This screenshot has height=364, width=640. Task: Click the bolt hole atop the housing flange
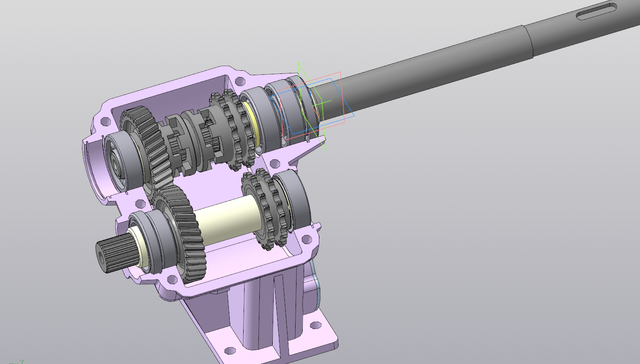click(x=240, y=81)
